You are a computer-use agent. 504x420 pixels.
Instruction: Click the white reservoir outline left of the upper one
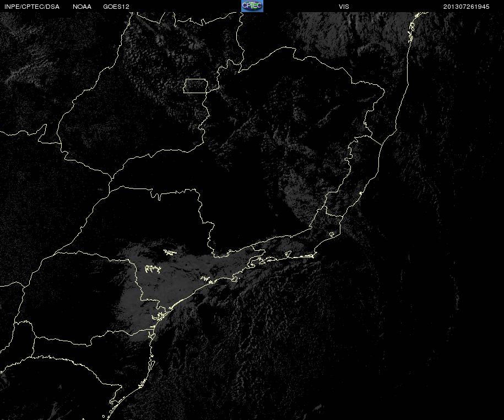(x=153, y=269)
